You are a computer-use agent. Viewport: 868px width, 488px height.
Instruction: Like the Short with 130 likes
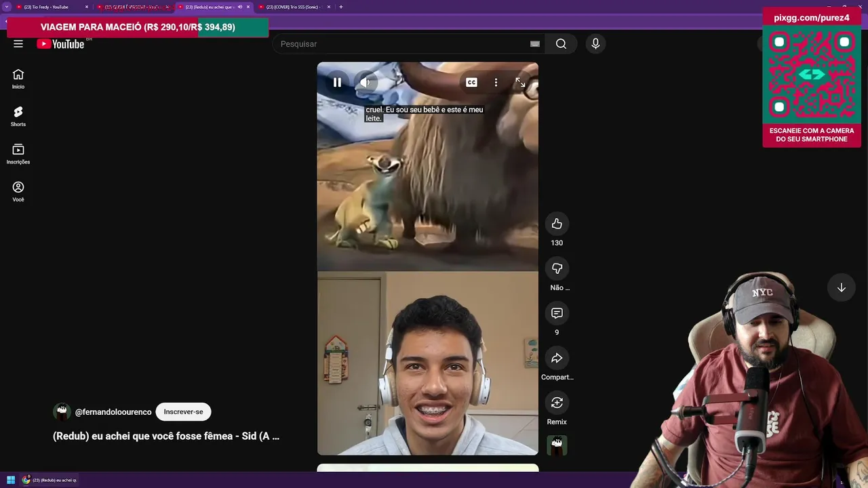tap(557, 224)
